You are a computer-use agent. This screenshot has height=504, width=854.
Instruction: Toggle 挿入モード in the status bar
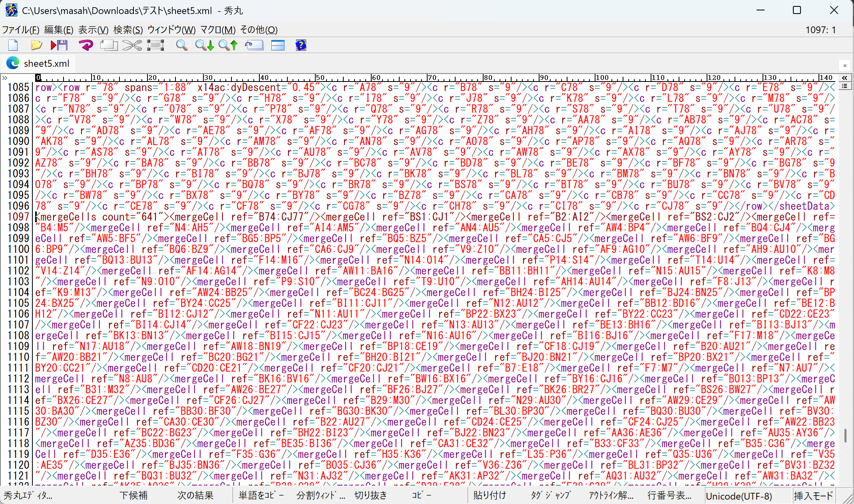[x=813, y=496]
